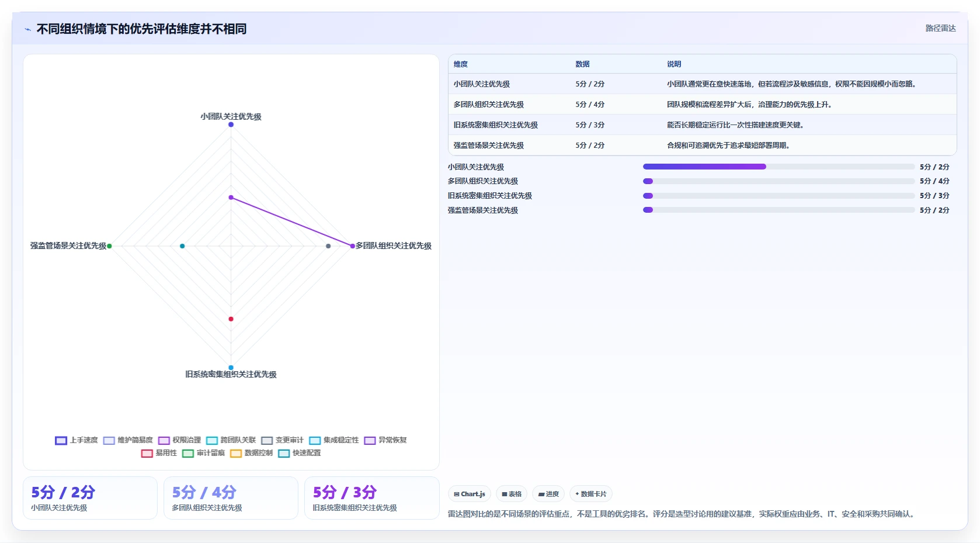Click the red radar point on the lower axis
This screenshot has width=980, height=543.
(x=231, y=319)
